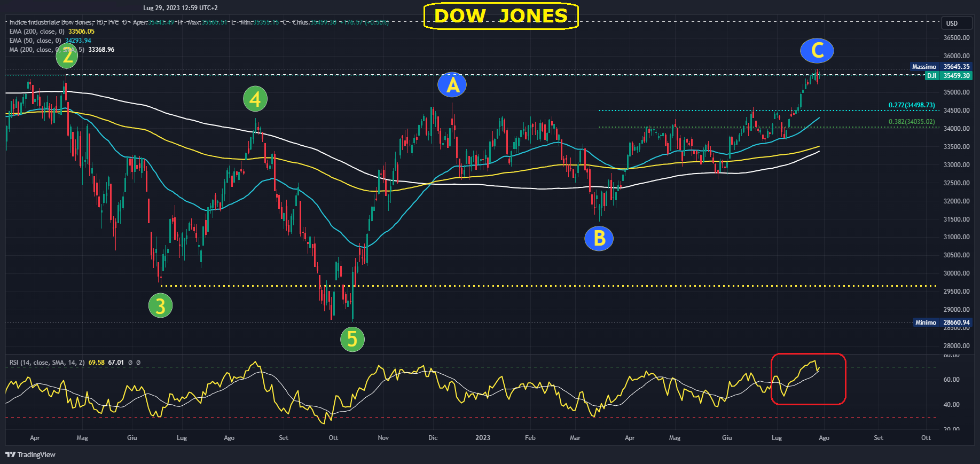
Task: Click the 32000.00 price scale label
Action: 957,201
